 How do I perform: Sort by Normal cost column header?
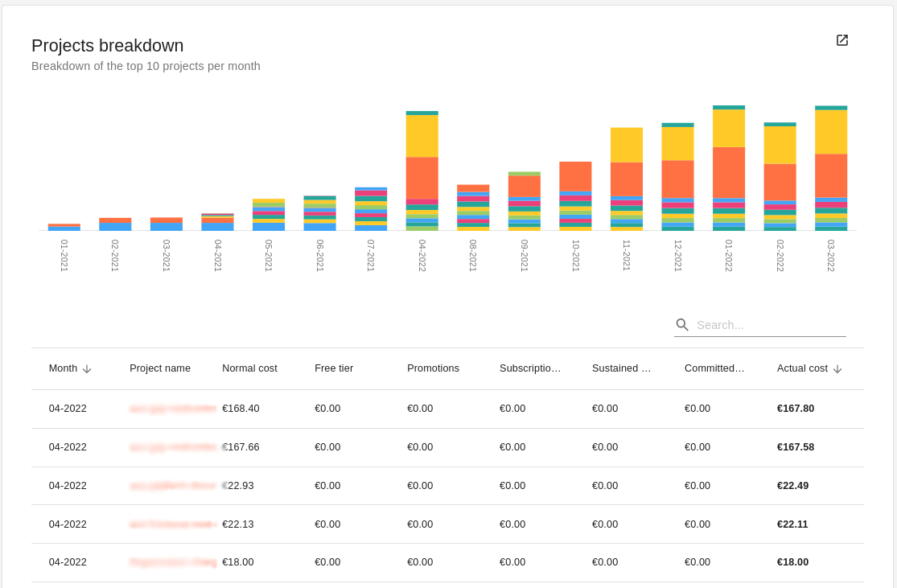point(249,368)
